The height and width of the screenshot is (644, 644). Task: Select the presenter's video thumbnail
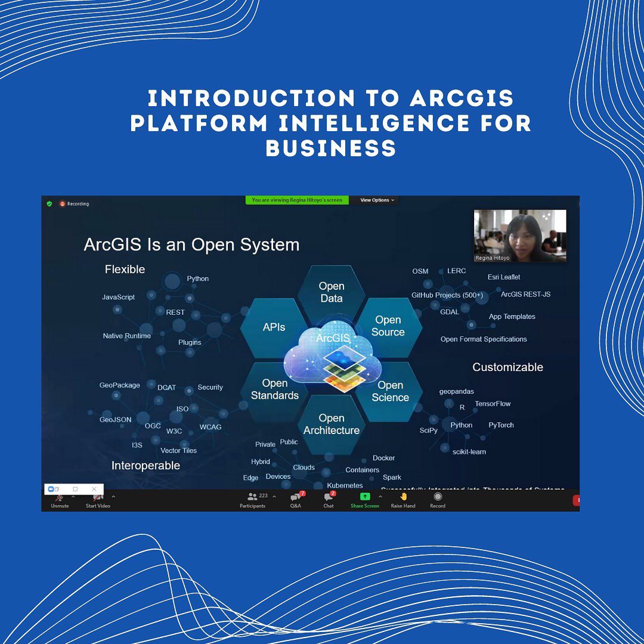[520, 236]
